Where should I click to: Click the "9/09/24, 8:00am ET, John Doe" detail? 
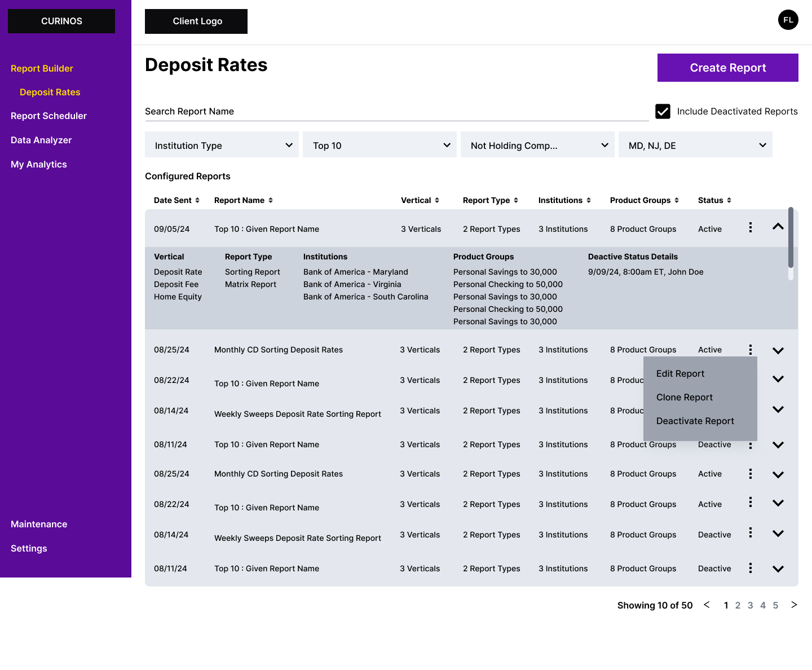[x=646, y=272]
